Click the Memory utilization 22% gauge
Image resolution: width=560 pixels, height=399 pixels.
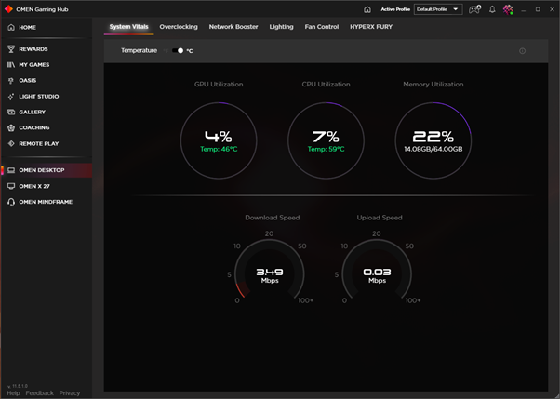click(x=433, y=140)
